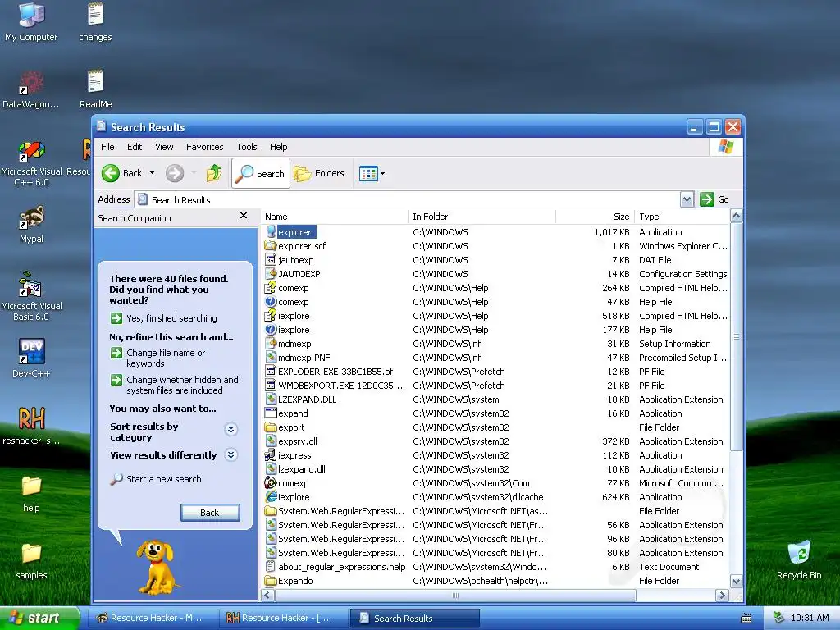Viewport: 840px width, 630px height.
Task: Open the Favorites menu
Action: [x=204, y=147]
